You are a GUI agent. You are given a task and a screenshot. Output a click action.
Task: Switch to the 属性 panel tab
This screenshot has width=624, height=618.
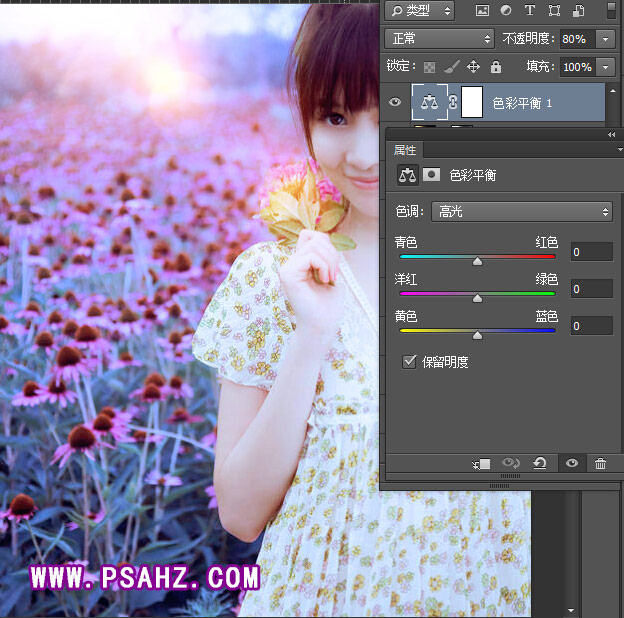(404, 149)
